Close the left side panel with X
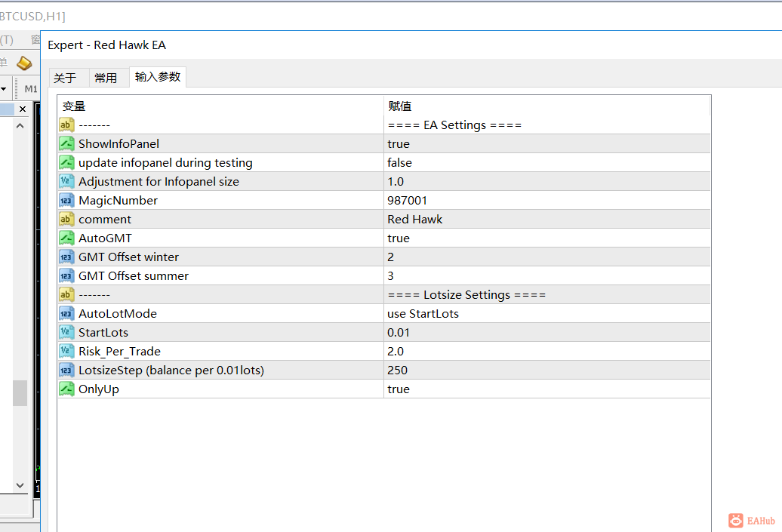The image size is (782, 532). (x=23, y=109)
